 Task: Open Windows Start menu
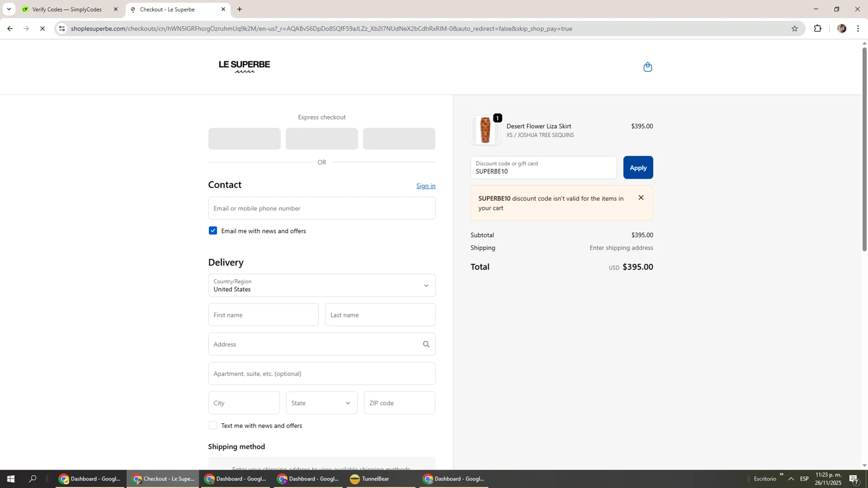pos(10,479)
